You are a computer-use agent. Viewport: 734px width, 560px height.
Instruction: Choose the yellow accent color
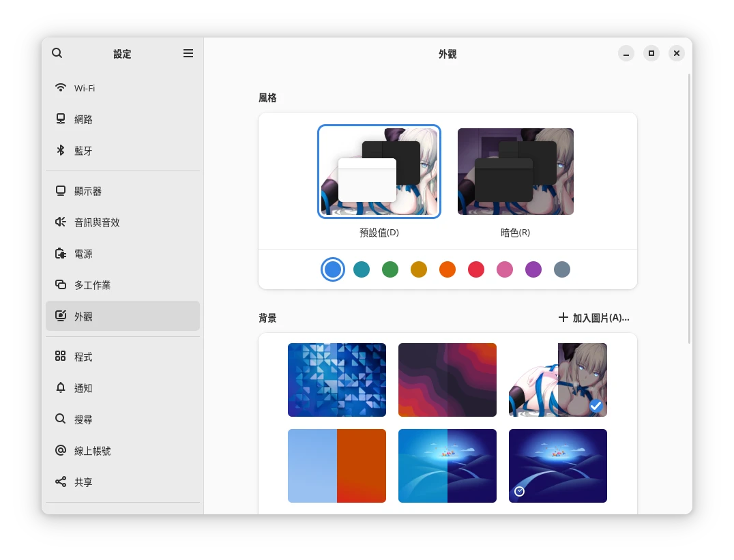pyautogui.click(x=419, y=269)
